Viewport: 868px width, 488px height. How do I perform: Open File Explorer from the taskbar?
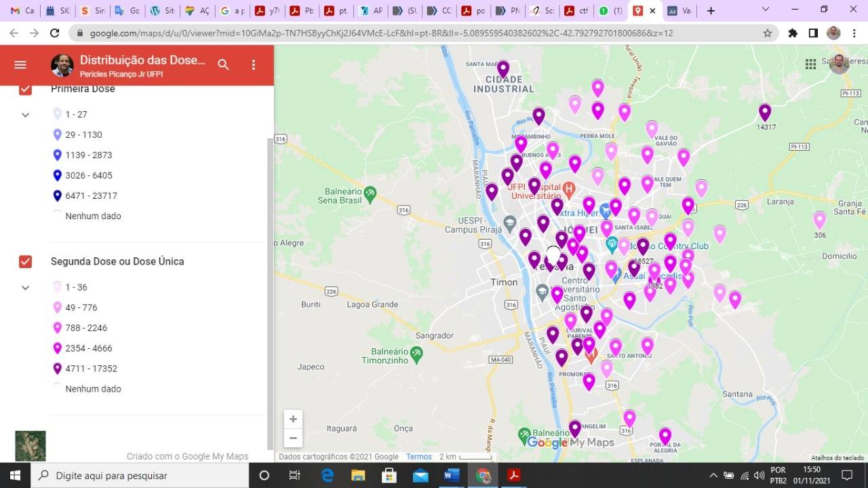click(x=358, y=475)
